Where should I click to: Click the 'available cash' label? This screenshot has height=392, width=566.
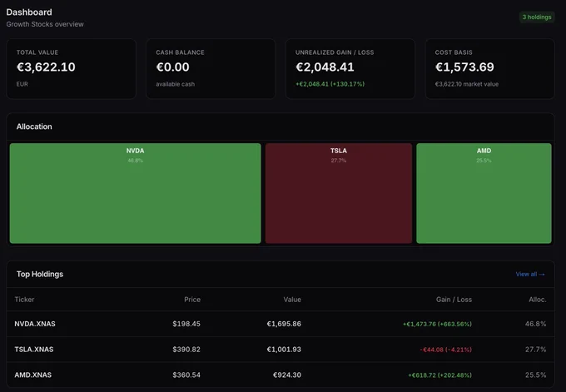[x=175, y=84]
